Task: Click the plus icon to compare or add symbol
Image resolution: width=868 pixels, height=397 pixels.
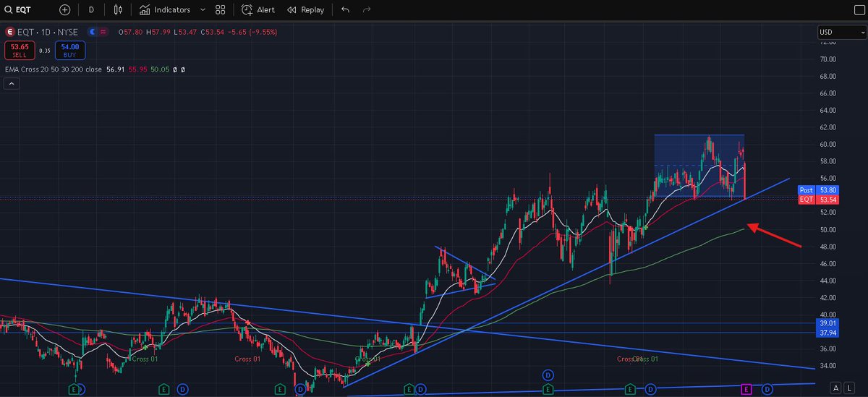Action: point(65,10)
